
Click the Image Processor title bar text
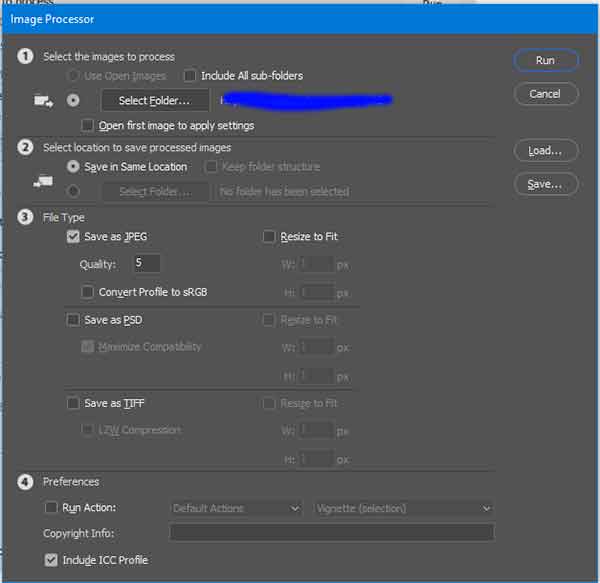pyautogui.click(x=52, y=19)
